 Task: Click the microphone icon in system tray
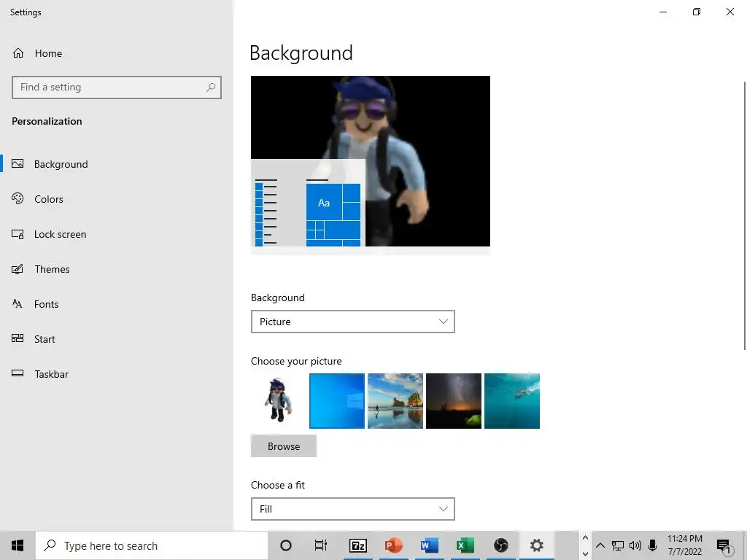coord(653,545)
